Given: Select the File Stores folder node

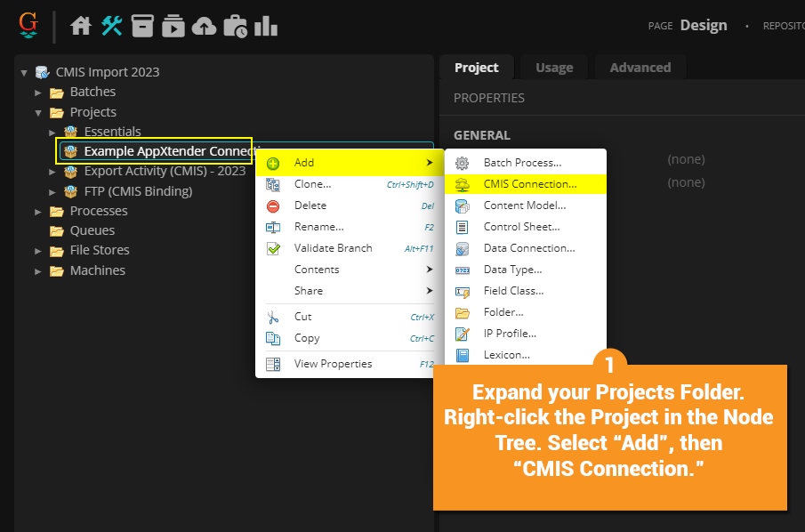Looking at the screenshot, I should [x=100, y=250].
